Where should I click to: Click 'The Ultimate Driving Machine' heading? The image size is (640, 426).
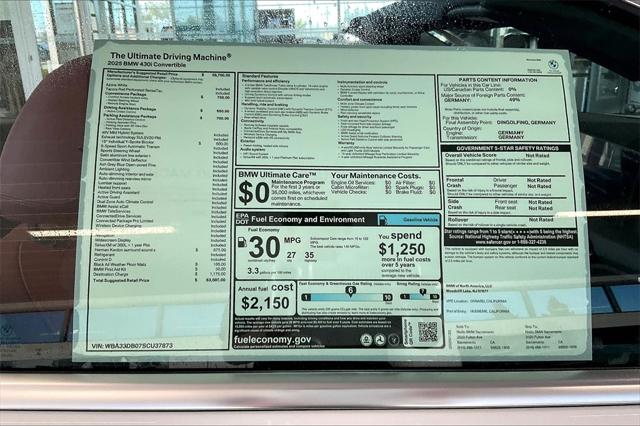point(171,56)
